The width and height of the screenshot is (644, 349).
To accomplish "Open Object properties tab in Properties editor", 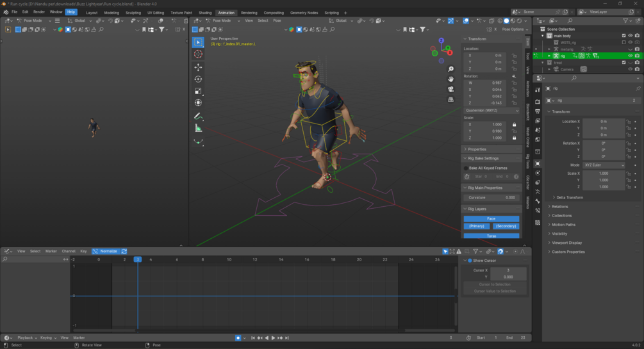I will (x=538, y=163).
